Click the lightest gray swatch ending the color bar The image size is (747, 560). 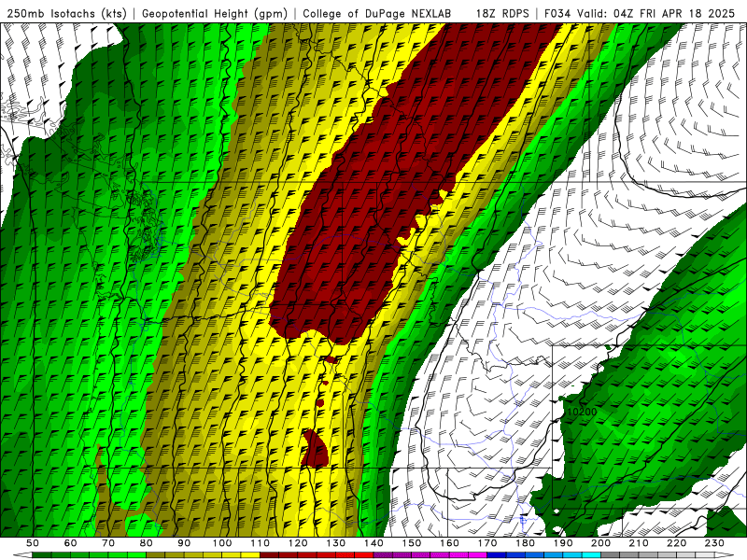pos(705,555)
